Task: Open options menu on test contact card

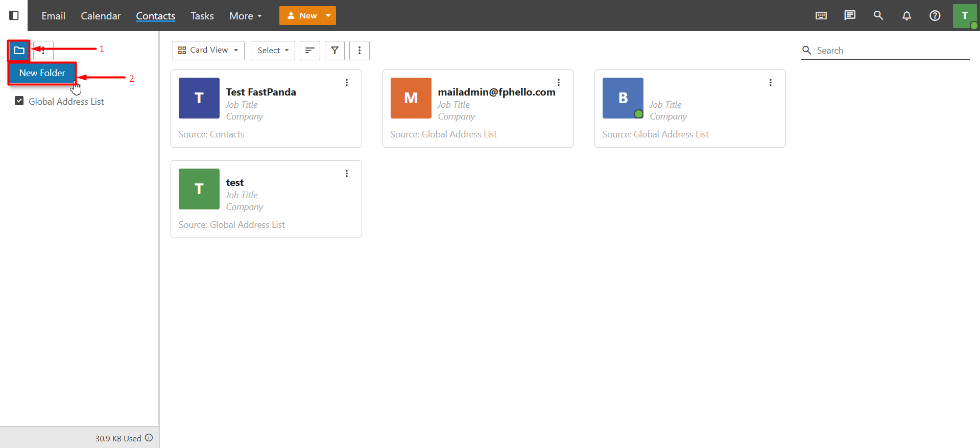Action: pos(347,174)
